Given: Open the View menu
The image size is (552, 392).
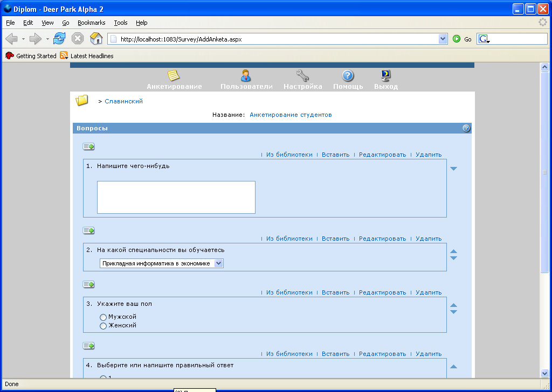Looking at the screenshot, I should [47, 23].
